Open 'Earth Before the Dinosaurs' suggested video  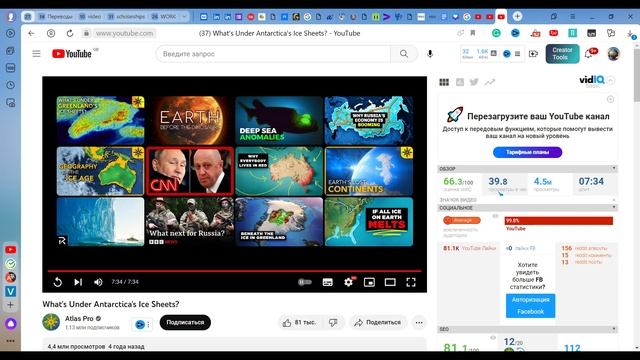(x=190, y=120)
